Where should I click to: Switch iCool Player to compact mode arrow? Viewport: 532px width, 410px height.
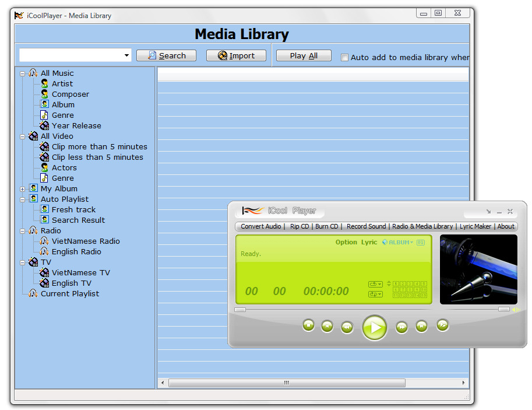tap(488, 211)
